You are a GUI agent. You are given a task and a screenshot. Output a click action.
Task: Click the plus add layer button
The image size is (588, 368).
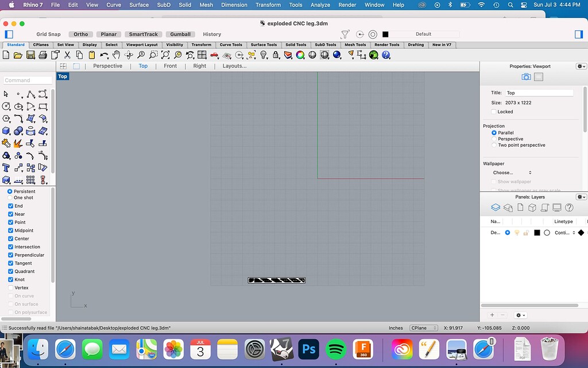492,316
